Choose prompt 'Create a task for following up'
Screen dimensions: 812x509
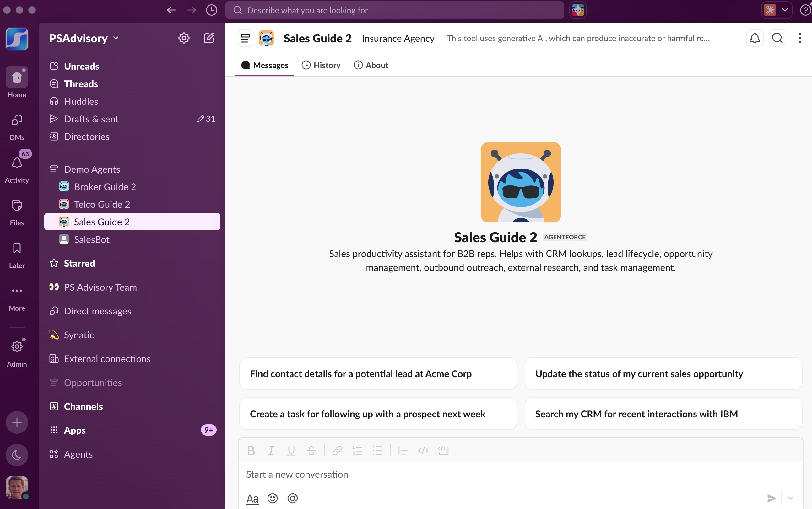pos(378,414)
